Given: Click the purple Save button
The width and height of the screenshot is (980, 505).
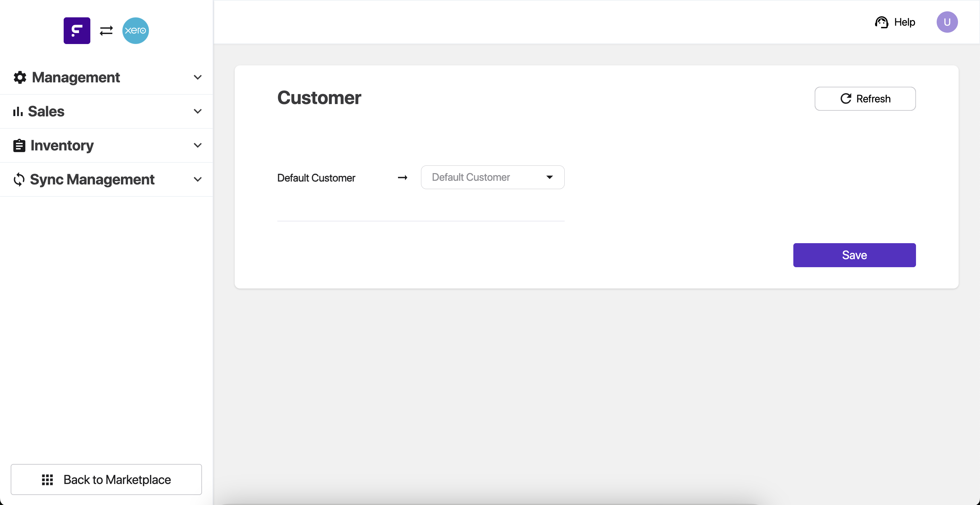Looking at the screenshot, I should pyautogui.click(x=854, y=255).
